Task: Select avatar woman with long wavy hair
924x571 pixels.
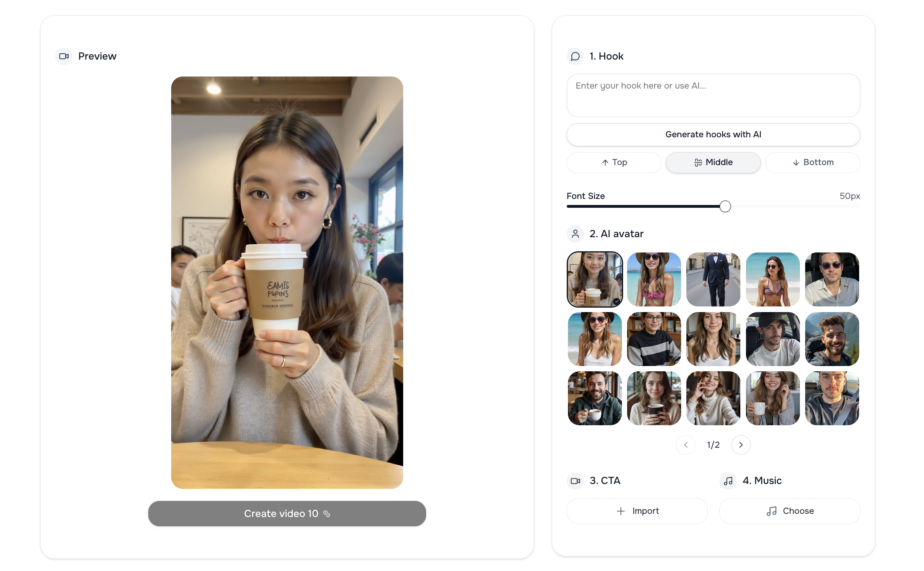Action: (x=713, y=339)
